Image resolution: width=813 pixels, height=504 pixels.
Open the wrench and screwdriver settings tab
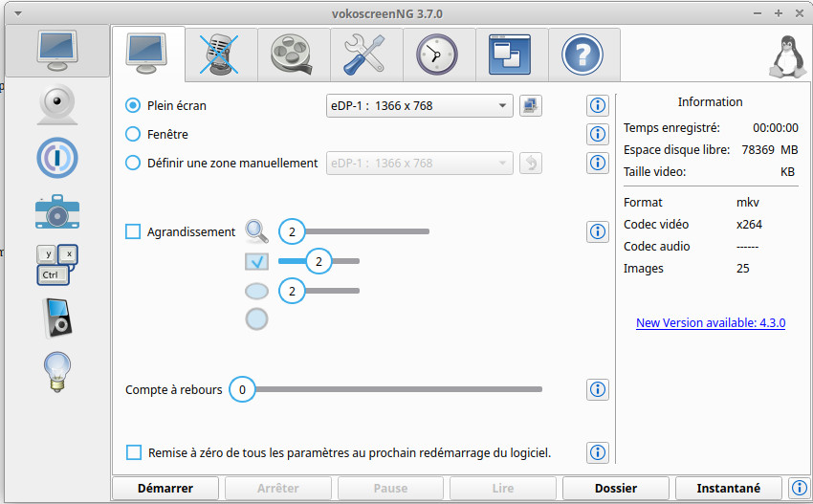pos(366,55)
